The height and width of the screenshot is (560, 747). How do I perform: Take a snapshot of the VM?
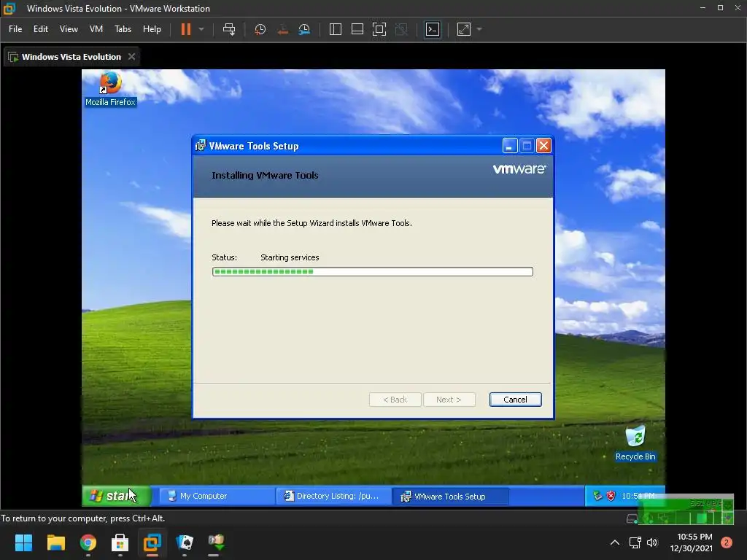[260, 29]
